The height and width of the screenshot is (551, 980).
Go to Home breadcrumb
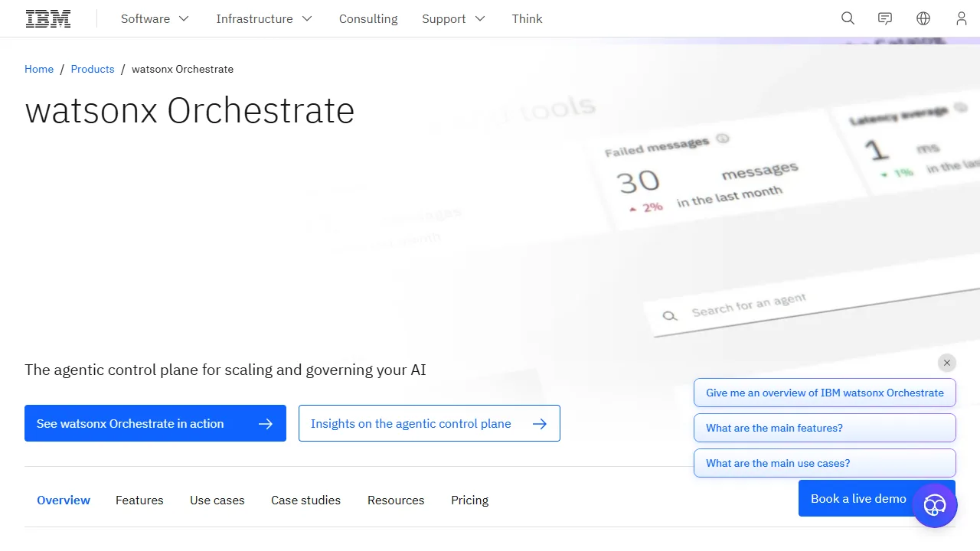(x=39, y=69)
